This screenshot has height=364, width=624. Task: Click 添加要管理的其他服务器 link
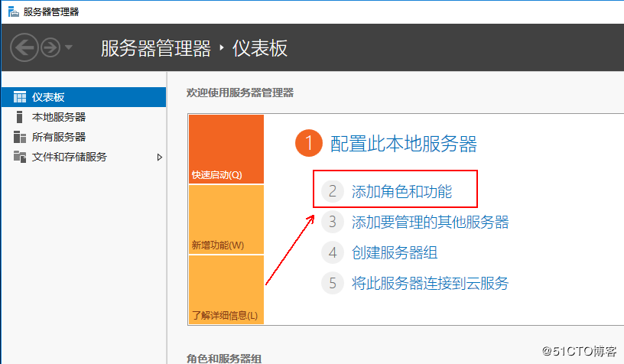[x=430, y=222]
